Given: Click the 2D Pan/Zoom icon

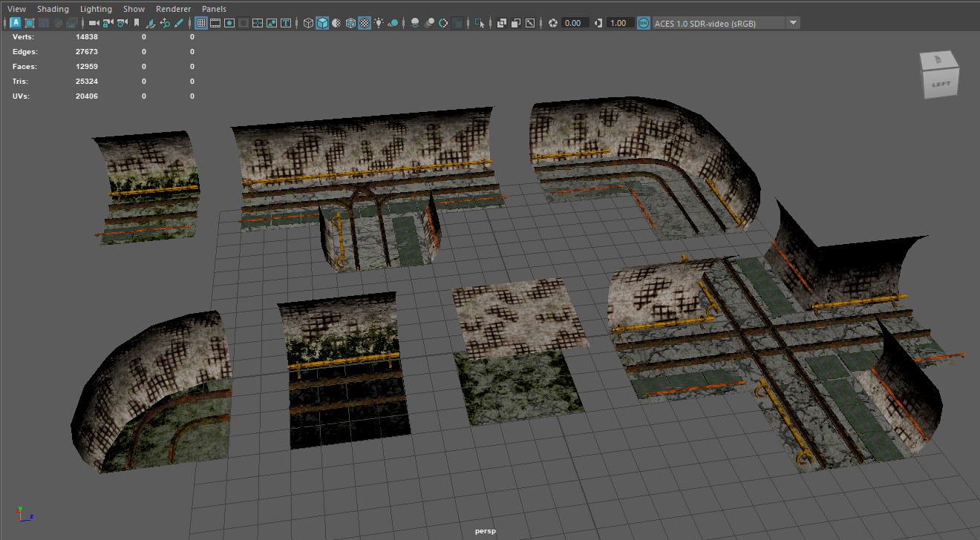Looking at the screenshot, I should (x=165, y=23).
